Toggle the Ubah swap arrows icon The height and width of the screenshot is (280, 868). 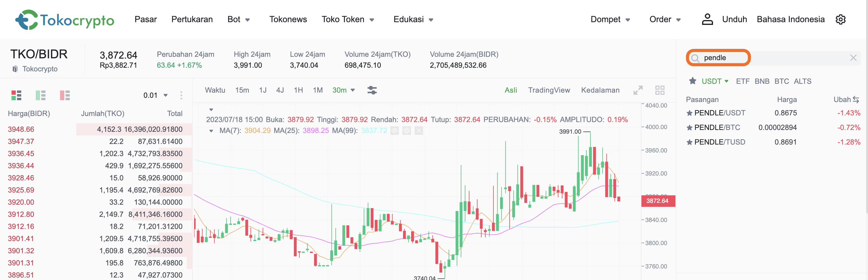[x=856, y=100]
